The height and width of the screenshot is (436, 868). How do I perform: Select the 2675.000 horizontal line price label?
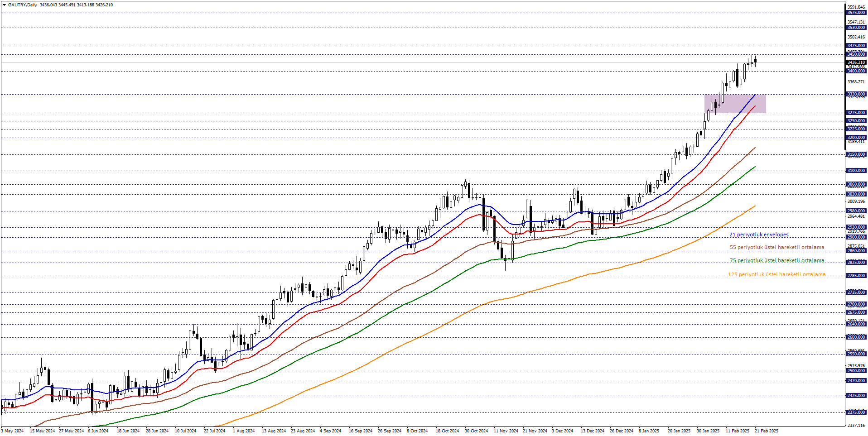(856, 312)
